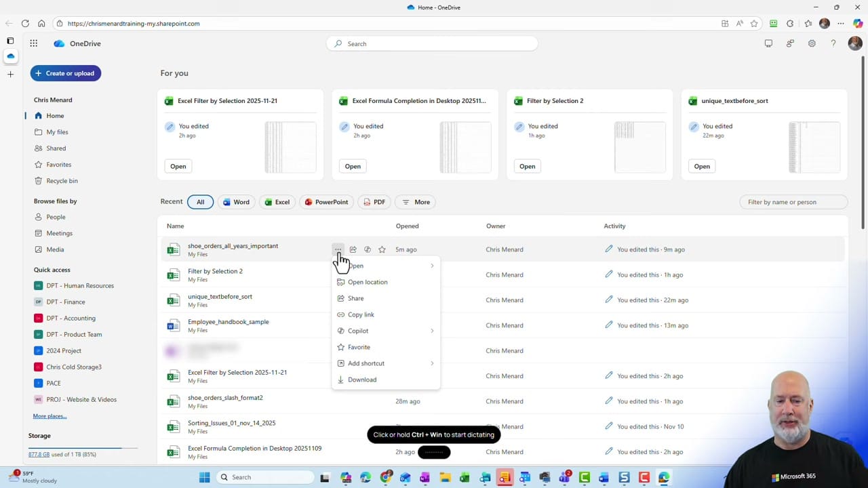Choose Copy link in the context menu

(x=361, y=314)
